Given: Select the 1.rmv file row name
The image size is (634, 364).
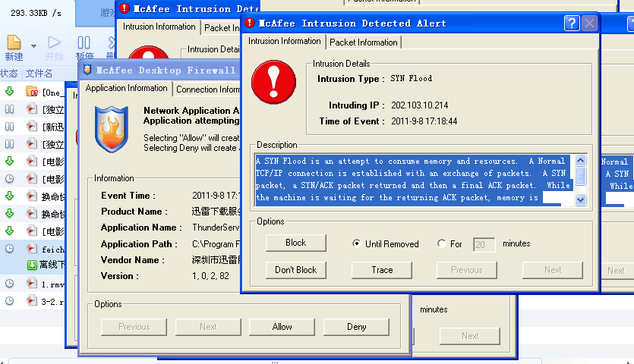Looking at the screenshot, I should point(53,284).
